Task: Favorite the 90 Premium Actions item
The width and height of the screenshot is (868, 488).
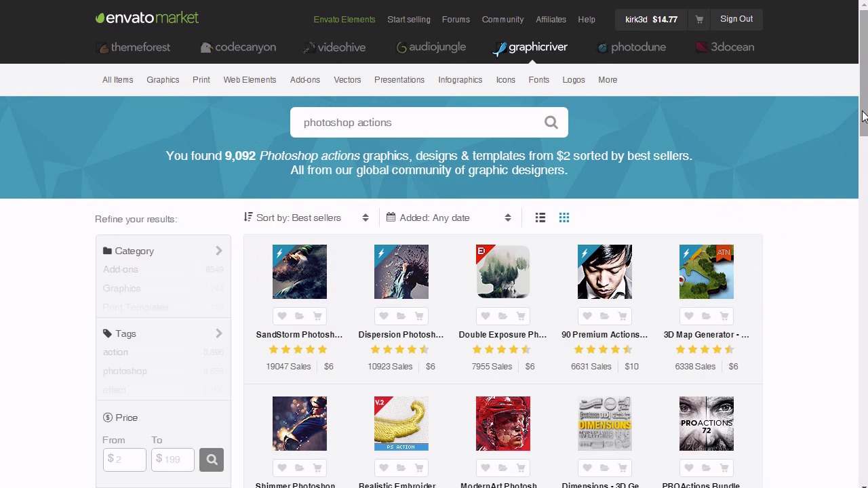Action: pos(587,316)
